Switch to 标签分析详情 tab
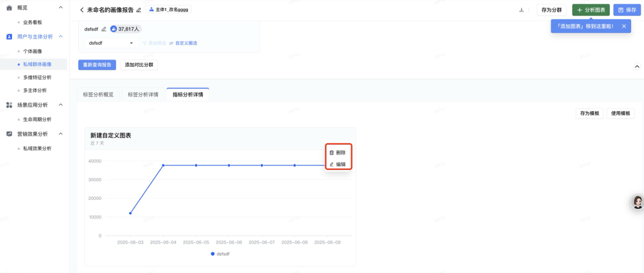This screenshot has height=273, width=644. [143, 95]
